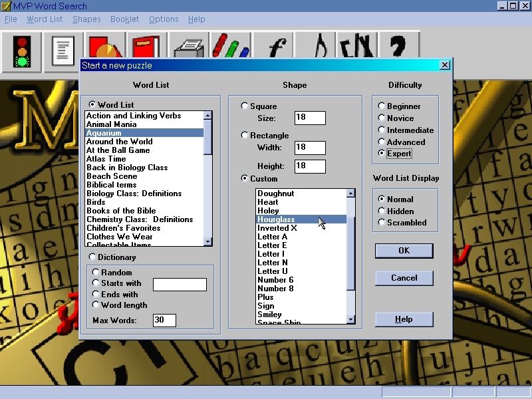Enable Scrambled word list display
532x399 pixels.
[381, 223]
